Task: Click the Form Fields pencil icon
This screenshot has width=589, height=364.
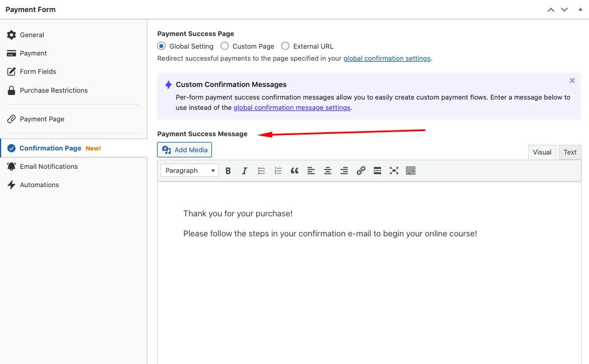Action: 11,72
